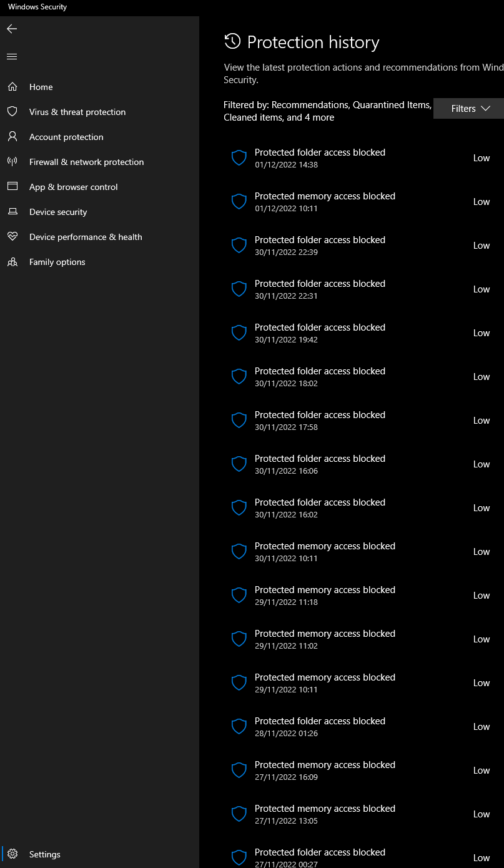Navigate to Firewall & network protection

click(x=100, y=162)
